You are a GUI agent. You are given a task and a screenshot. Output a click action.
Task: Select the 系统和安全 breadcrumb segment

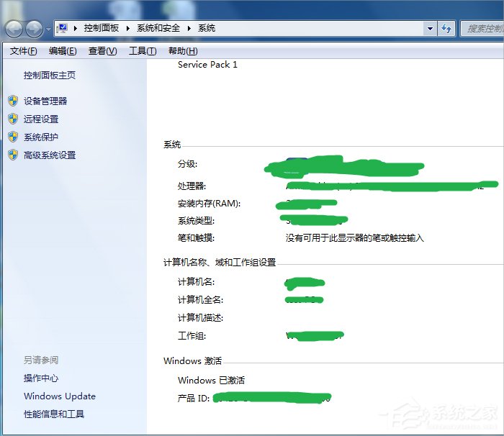point(160,29)
